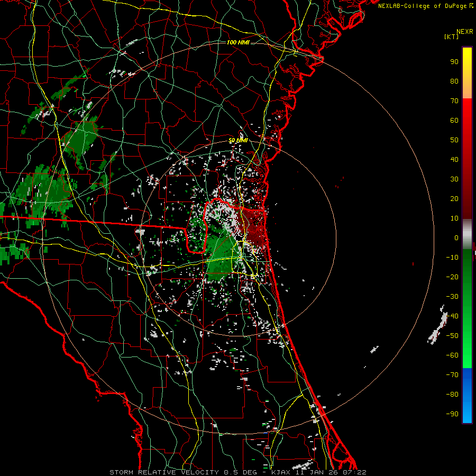This screenshot has height=476, width=476.
Task: Select the -30 scale label
Action: click(452, 297)
